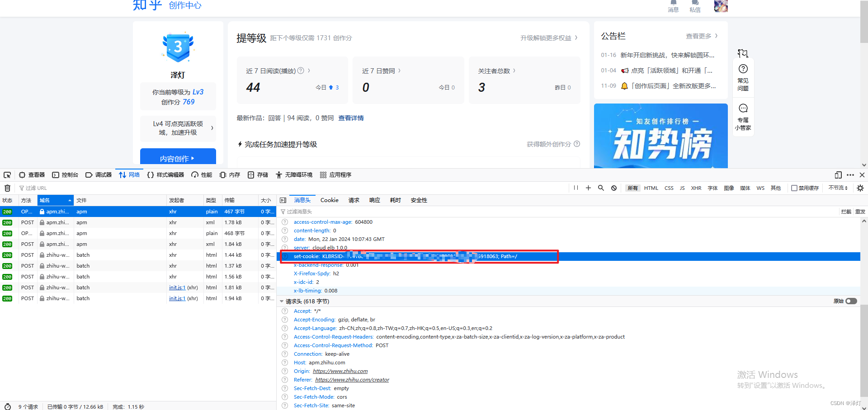Open the request blocking icon
The image size is (868, 410).
(614, 188)
